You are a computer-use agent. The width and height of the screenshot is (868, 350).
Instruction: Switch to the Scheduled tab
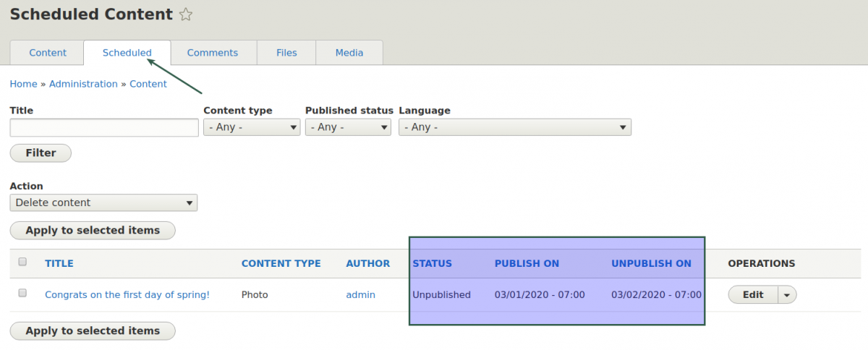tap(127, 53)
